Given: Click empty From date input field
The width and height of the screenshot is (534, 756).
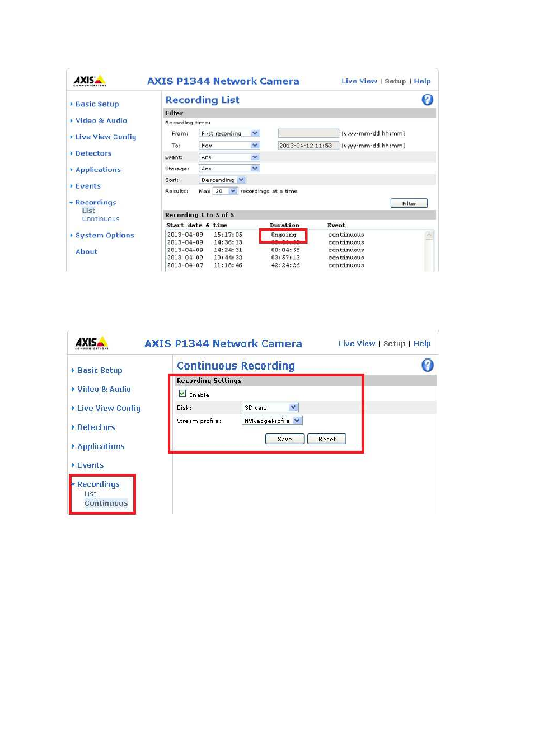Looking at the screenshot, I should (x=308, y=133).
